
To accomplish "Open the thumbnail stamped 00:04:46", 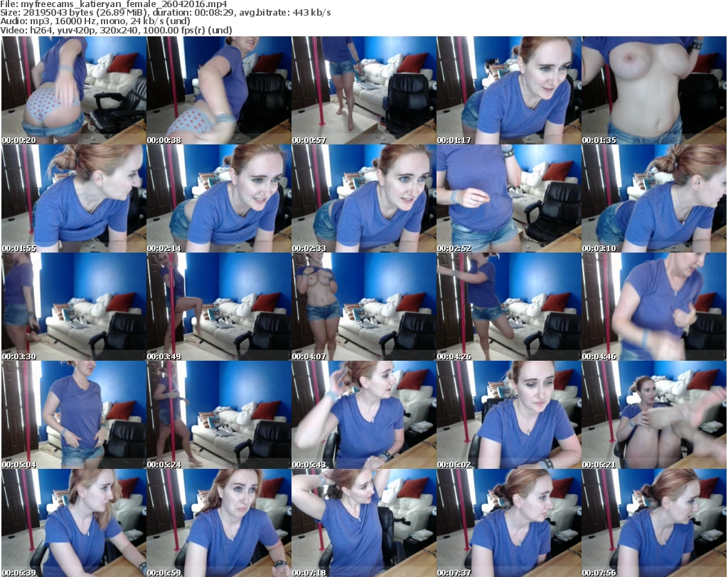I will pos(654,307).
